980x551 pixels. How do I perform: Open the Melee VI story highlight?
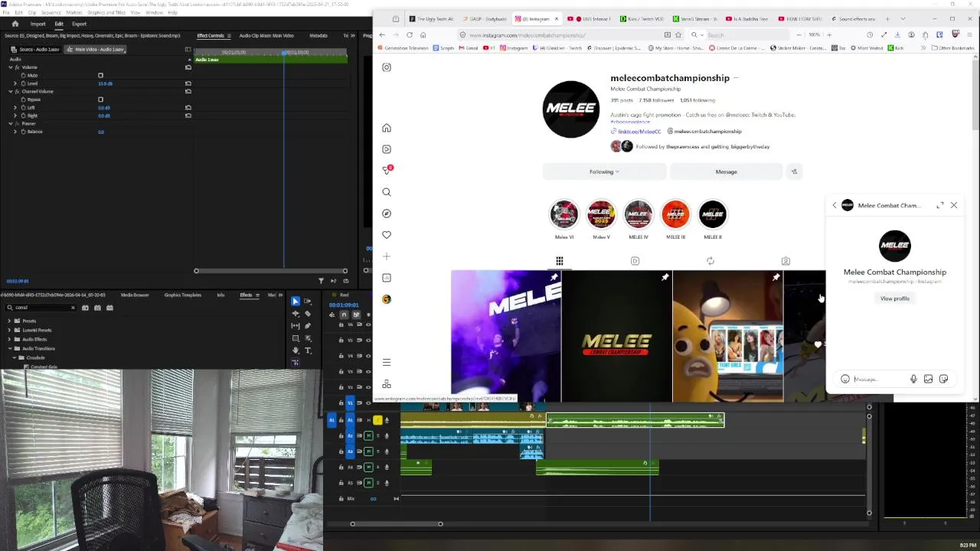click(x=564, y=214)
